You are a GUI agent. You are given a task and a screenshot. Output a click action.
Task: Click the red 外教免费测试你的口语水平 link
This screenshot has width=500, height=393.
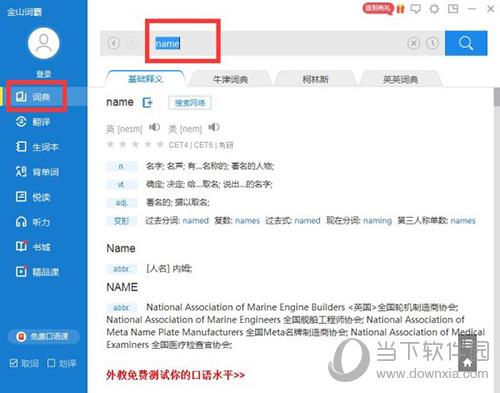point(176,375)
